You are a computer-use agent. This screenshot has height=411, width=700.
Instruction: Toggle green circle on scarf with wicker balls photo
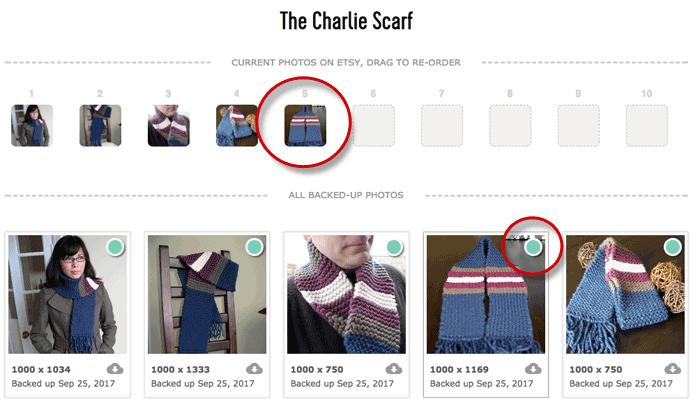click(673, 247)
